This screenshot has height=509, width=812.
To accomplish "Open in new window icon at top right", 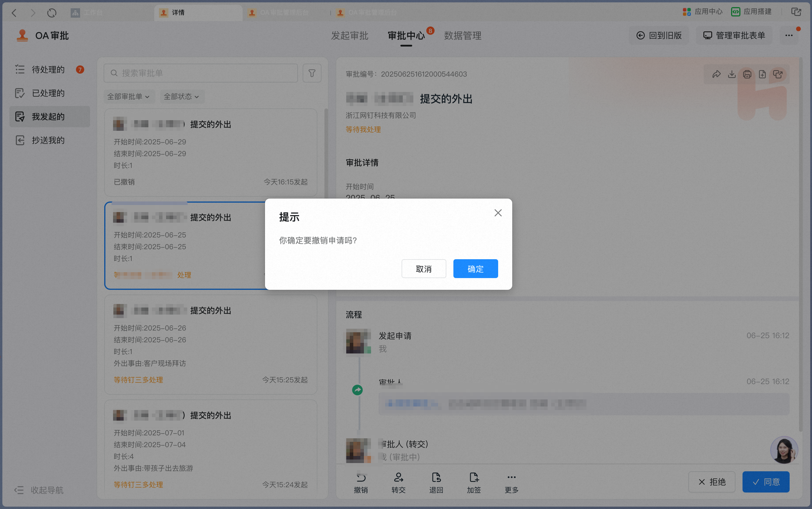I will pyautogui.click(x=796, y=12).
